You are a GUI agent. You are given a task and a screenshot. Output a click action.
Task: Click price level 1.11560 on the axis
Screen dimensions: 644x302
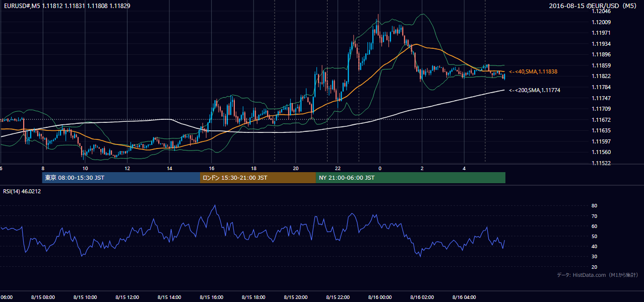pyautogui.click(x=602, y=152)
